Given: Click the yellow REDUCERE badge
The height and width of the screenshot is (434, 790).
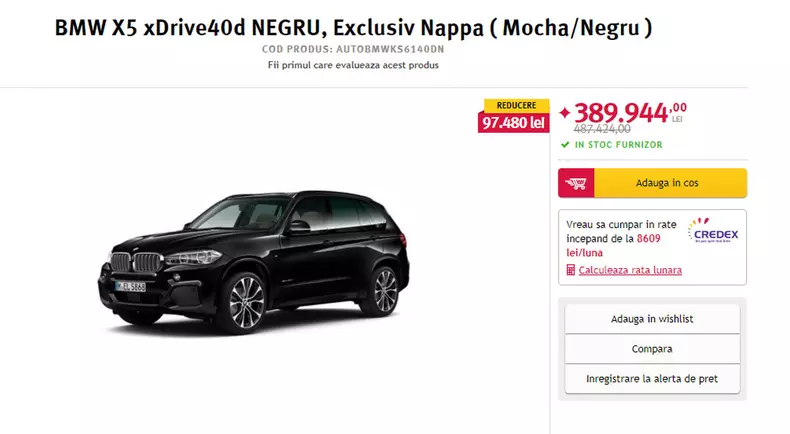Looking at the screenshot, I should point(516,105).
